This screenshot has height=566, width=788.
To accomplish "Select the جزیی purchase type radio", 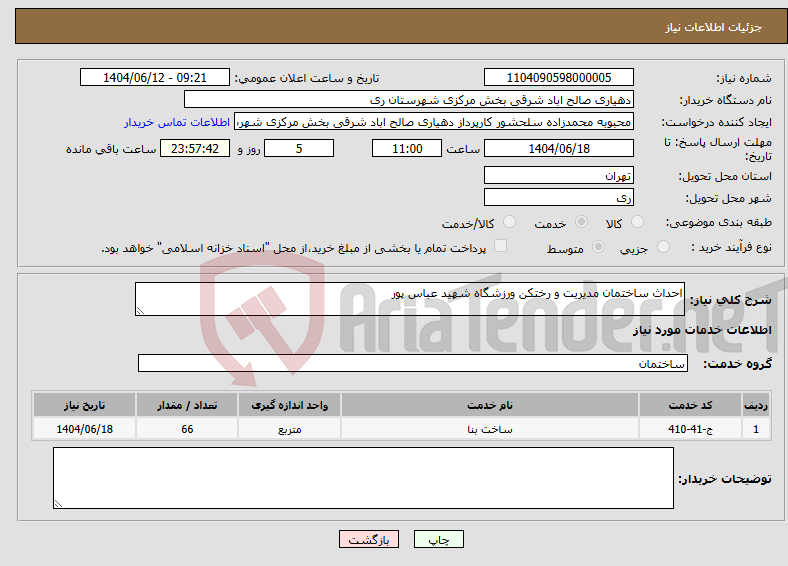I will 663,246.
